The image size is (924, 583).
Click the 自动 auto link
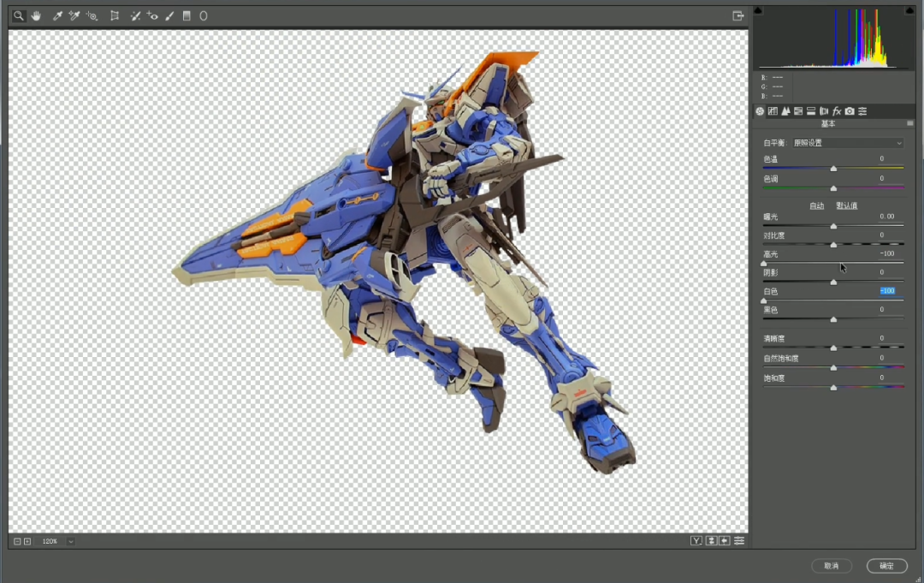pos(817,205)
